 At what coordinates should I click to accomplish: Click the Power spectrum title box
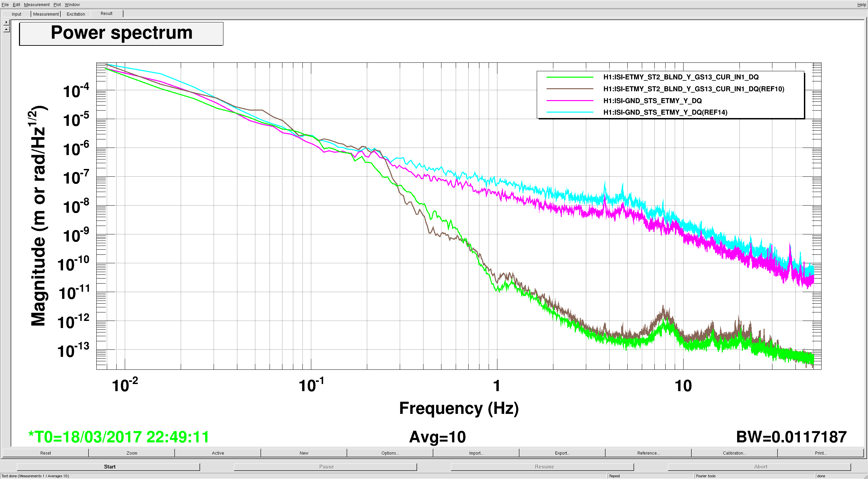click(121, 33)
